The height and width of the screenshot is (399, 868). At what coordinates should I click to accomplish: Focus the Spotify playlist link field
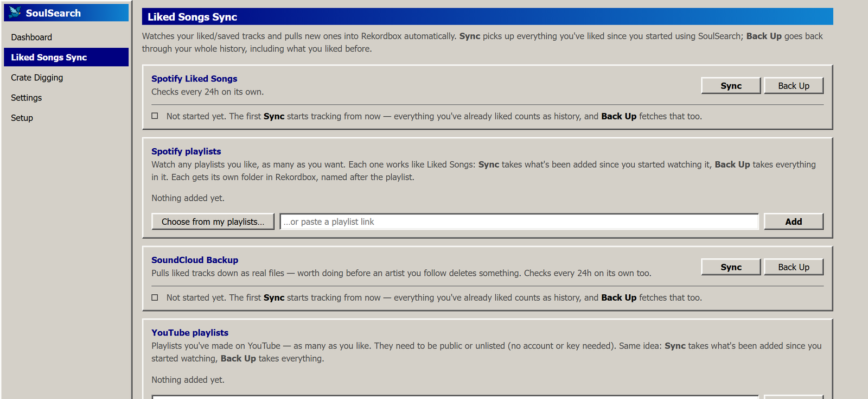pyautogui.click(x=519, y=221)
